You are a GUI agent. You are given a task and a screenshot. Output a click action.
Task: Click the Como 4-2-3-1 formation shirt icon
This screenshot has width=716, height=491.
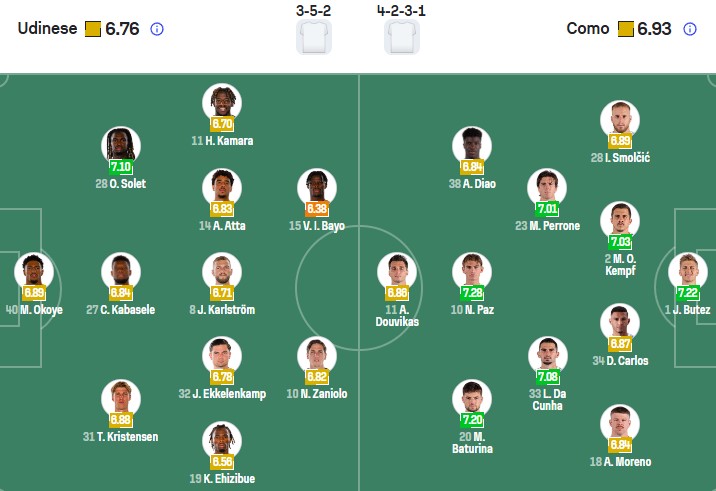[402, 37]
